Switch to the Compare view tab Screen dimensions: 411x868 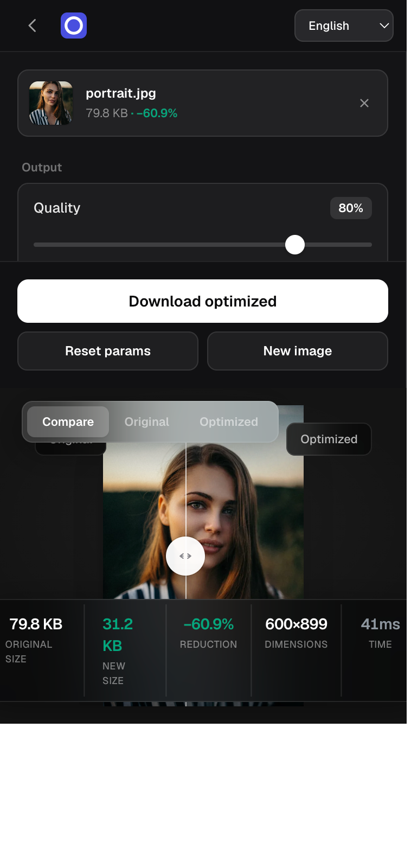click(x=68, y=422)
